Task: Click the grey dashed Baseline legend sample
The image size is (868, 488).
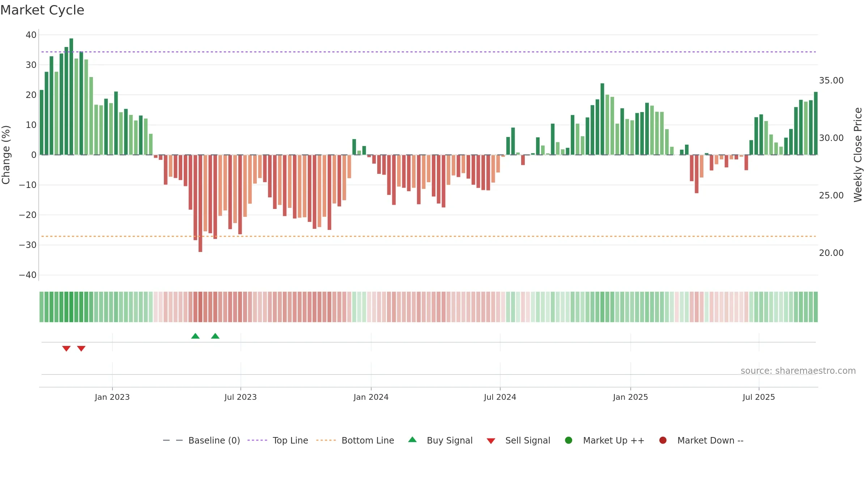Action: click(x=173, y=440)
